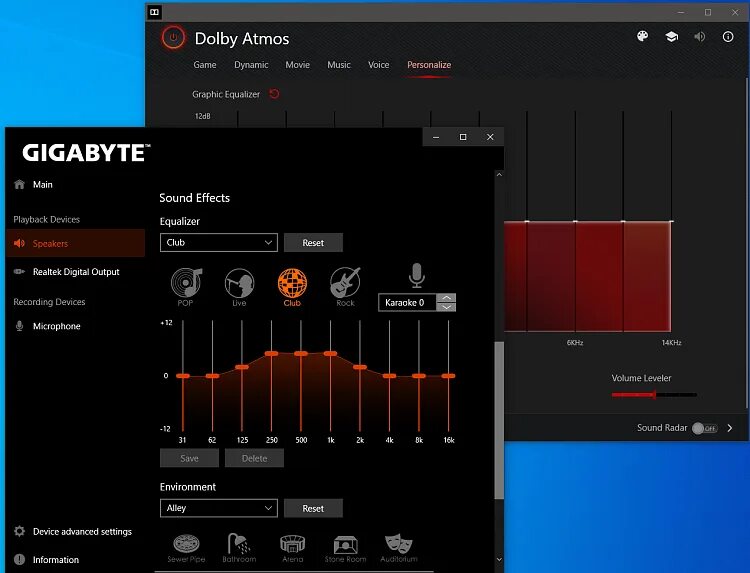The width and height of the screenshot is (750, 573).
Task: Click the Karaoke 0 value field
Action: pos(407,302)
